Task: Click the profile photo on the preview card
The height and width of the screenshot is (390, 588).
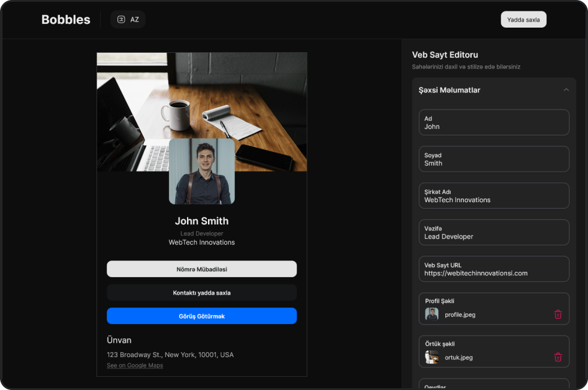Action: (x=202, y=172)
